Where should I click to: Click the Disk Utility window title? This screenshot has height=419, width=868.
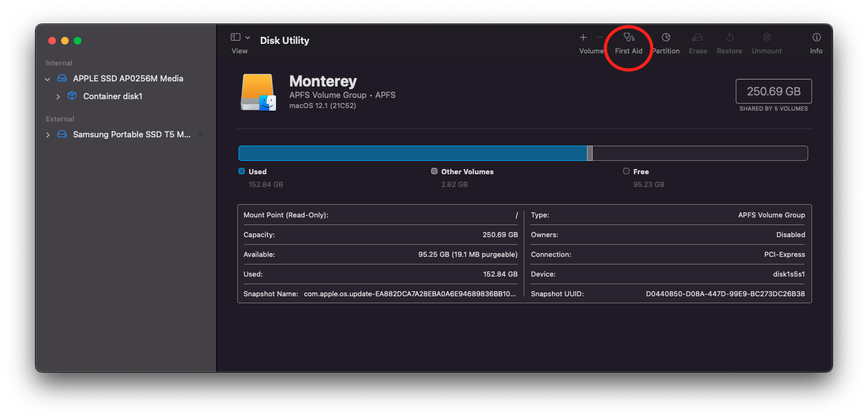point(284,40)
